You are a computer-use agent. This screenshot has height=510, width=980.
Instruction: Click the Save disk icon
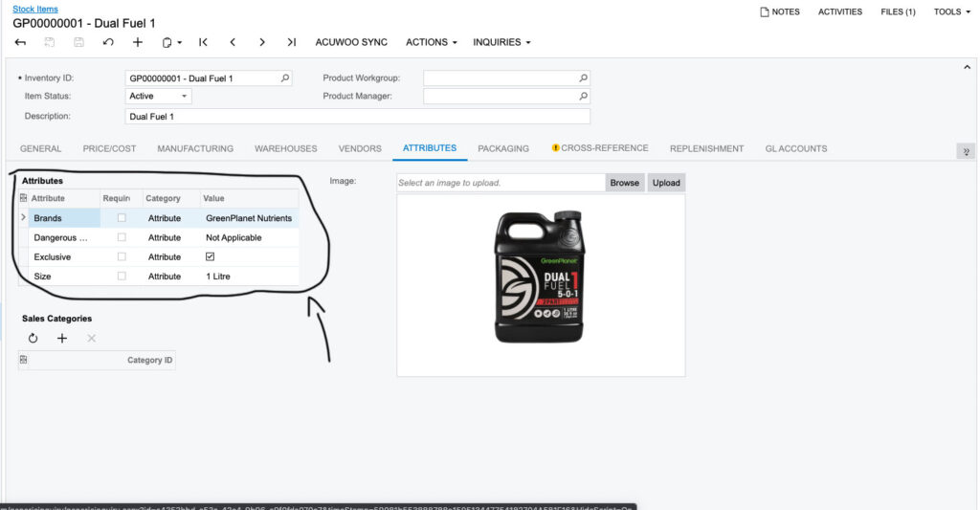(x=78, y=42)
